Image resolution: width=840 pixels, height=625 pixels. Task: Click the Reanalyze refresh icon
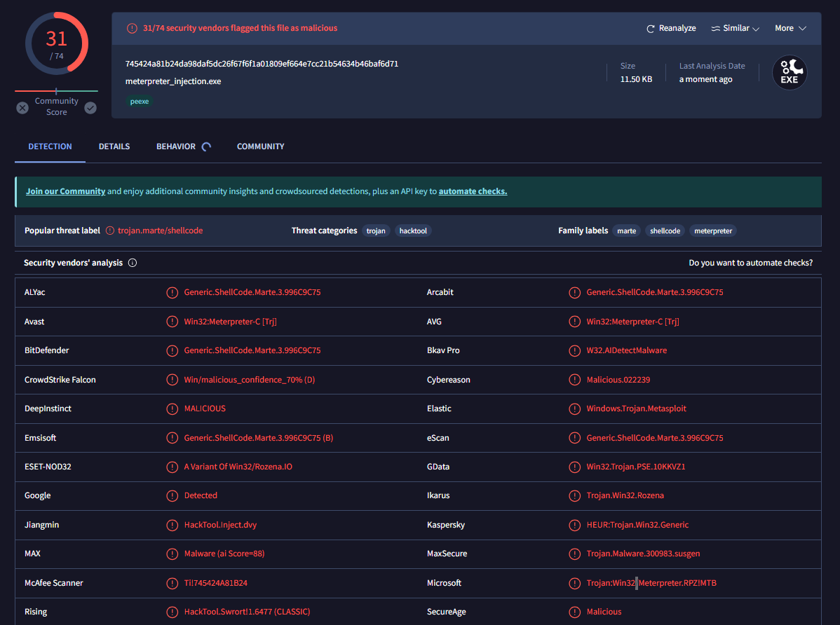coord(650,29)
